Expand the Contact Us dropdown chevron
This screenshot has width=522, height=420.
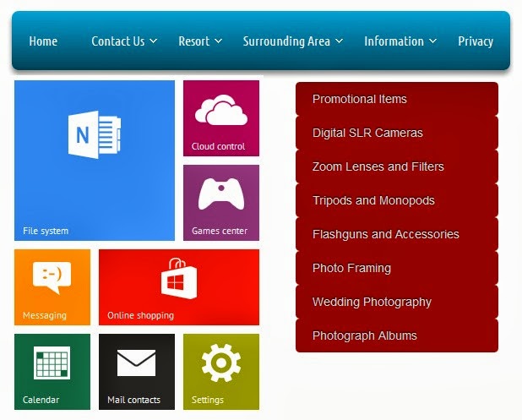154,41
